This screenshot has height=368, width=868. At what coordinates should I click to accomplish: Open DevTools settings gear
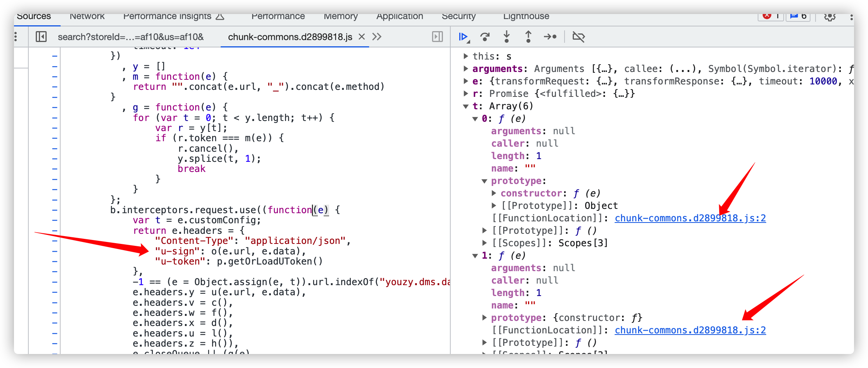830,16
